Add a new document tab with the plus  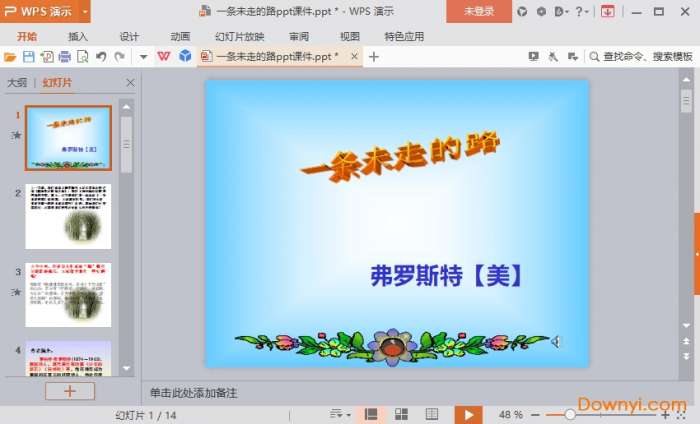click(374, 57)
